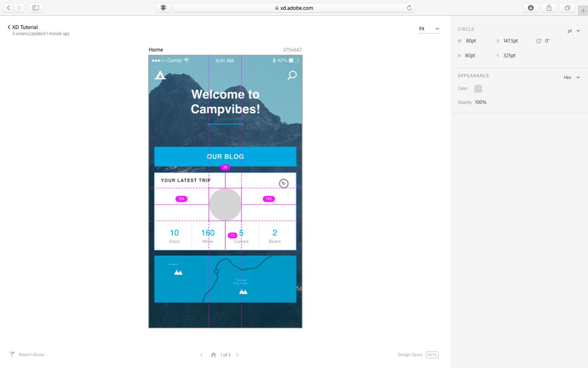Click the rotation icon next to 0°
The image size is (588, 368).
coord(539,41)
